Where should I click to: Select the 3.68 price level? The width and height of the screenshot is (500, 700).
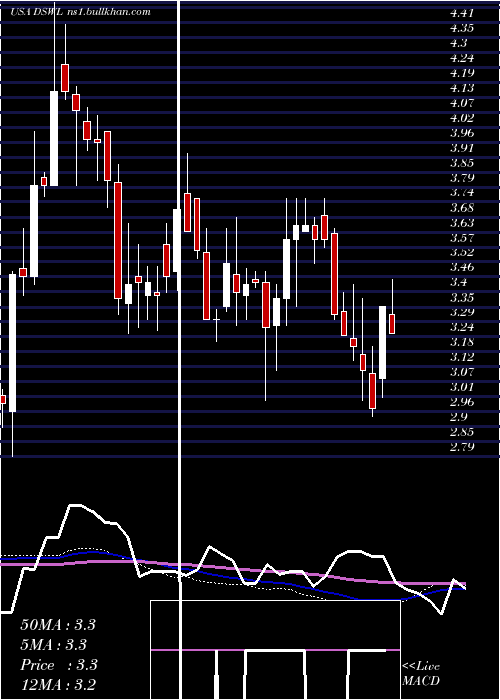[462, 208]
